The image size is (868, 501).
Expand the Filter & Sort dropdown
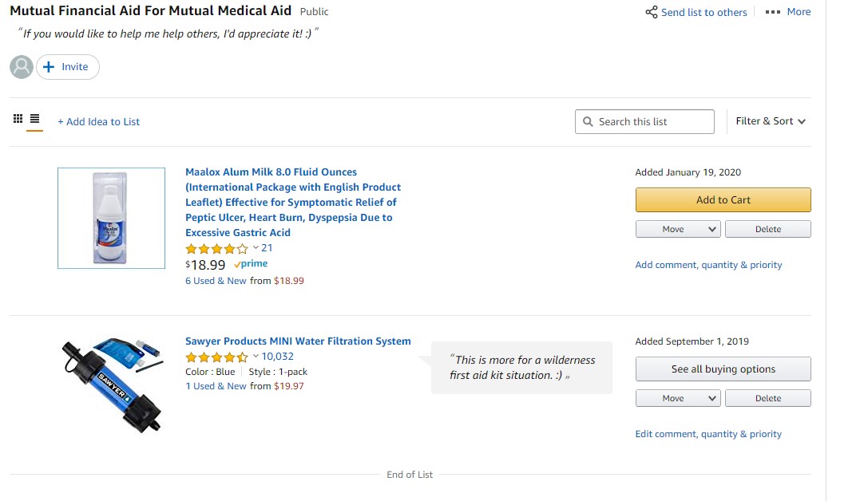pyautogui.click(x=771, y=121)
